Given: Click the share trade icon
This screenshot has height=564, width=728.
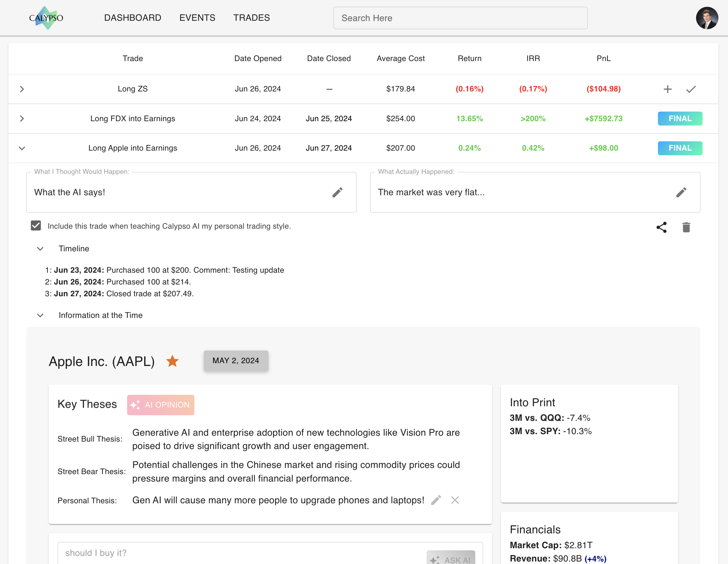Looking at the screenshot, I should (x=661, y=227).
